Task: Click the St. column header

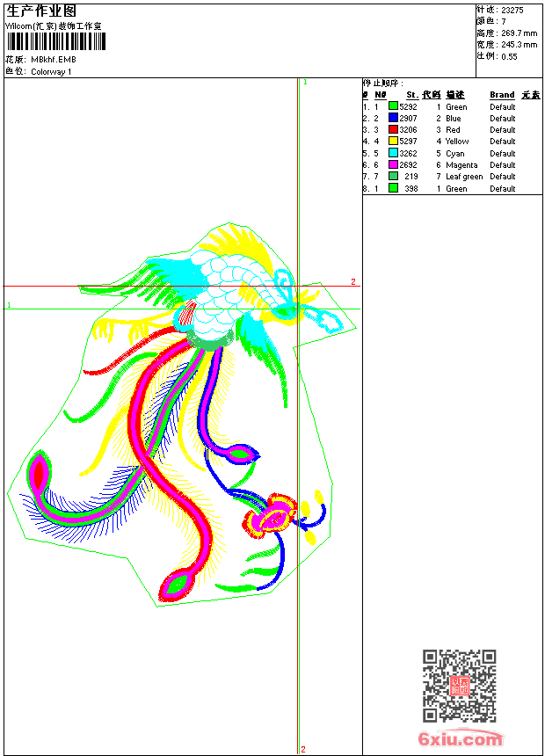Action: pyautogui.click(x=412, y=95)
